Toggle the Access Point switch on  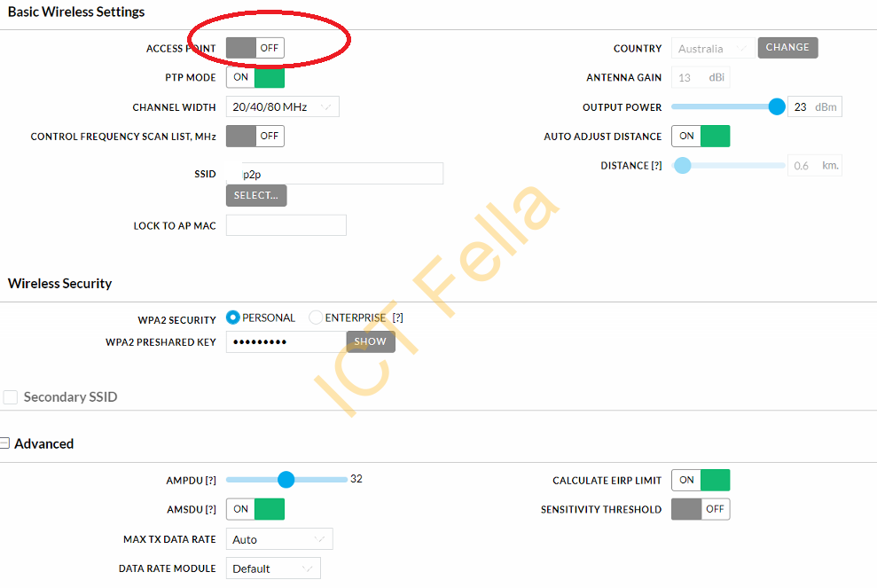tap(255, 48)
